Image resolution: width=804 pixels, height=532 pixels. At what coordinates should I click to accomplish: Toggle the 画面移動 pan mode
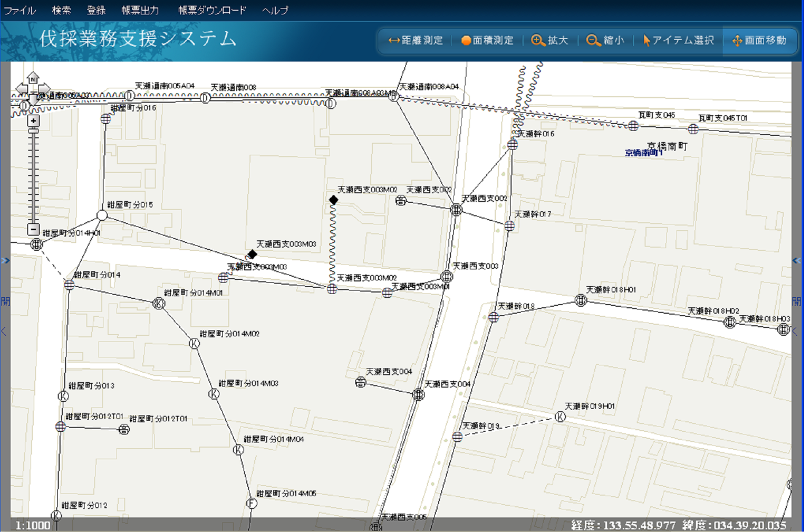click(x=760, y=41)
